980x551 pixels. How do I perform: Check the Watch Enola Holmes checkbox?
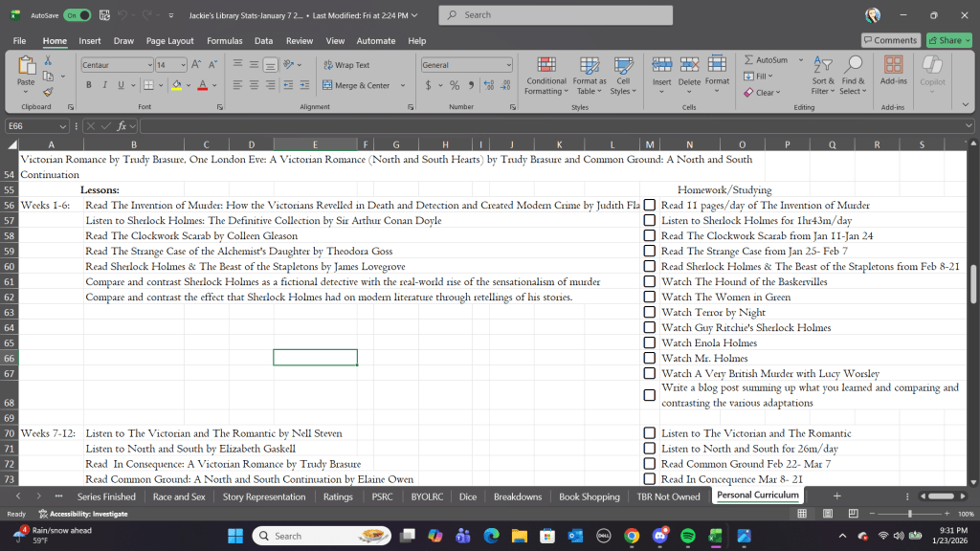pyautogui.click(x=650, y=342)
